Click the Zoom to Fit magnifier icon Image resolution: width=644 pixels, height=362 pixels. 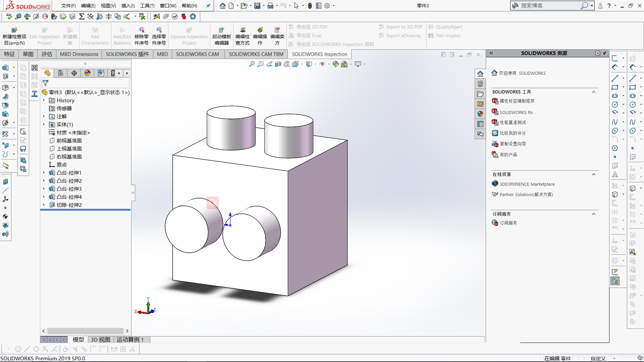[252, 64]
